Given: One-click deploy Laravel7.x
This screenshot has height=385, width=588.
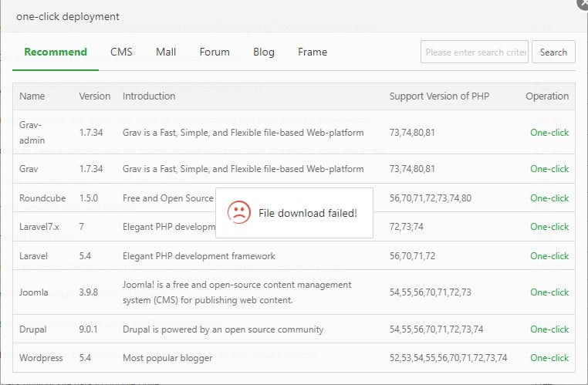Looking at the screenshot, I should (x=549, y=227).
